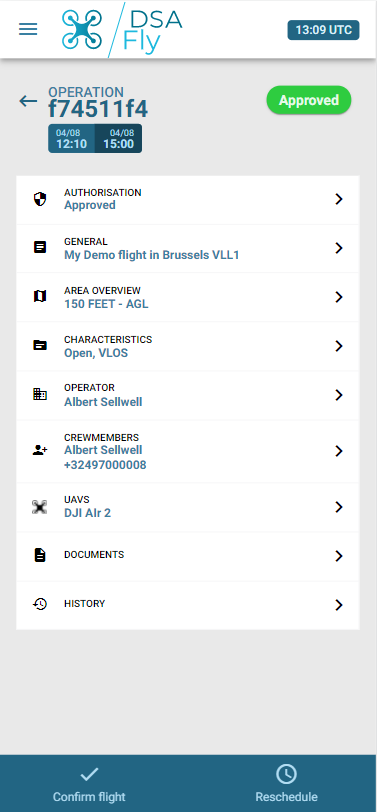Expand the Documents row chevron

click(339, 556)
